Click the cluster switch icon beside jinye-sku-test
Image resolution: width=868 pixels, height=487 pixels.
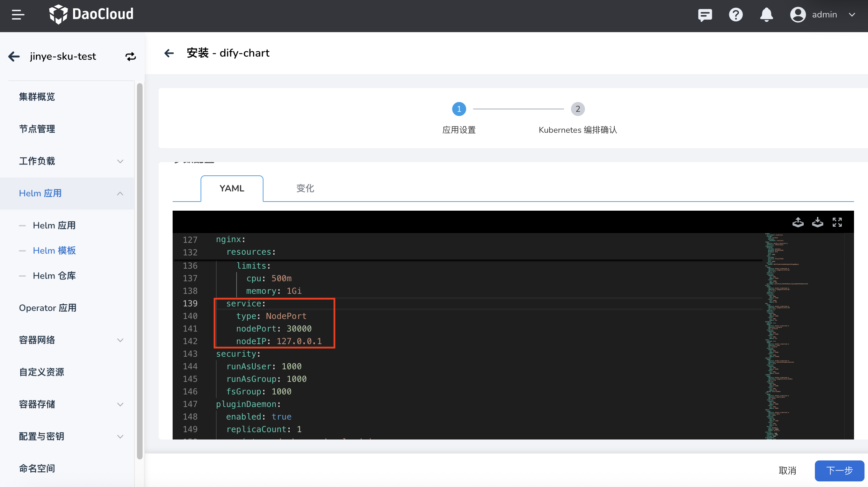(130, 57)
